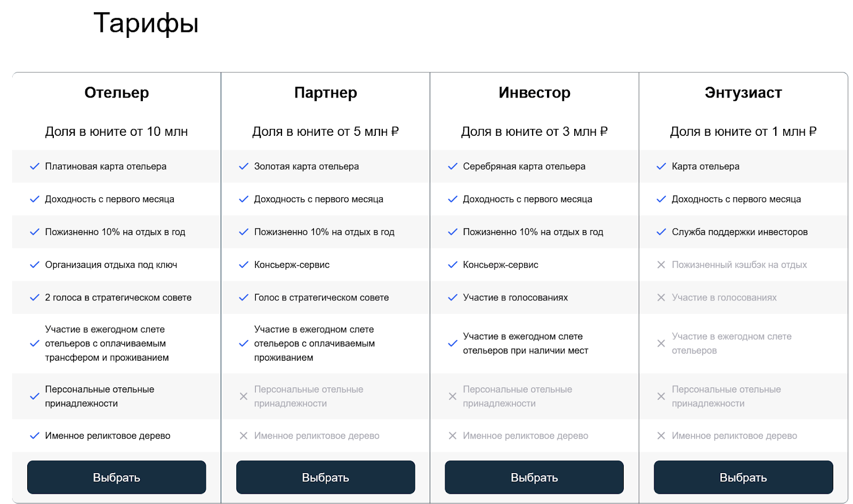This screenshot has height=504, width=853.
Task: Click the cross by Инвестор's Персональные отельные принадлежности
Action: pos(453,396)
